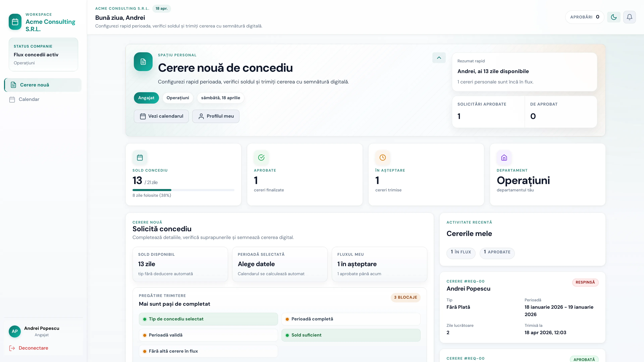
Task: Click the Cerere nouă document icon in sidebar
Action: click(x=13, y=85)
